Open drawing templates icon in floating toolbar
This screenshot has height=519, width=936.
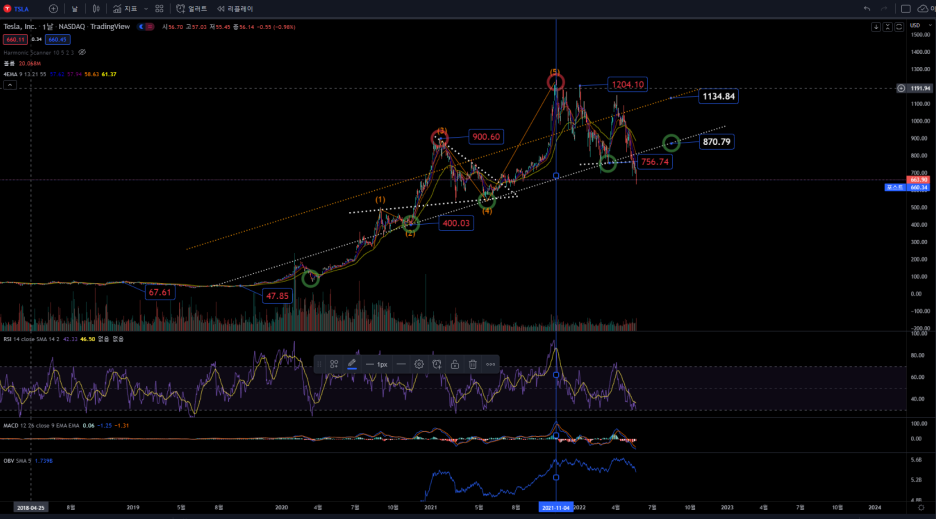pyautogui.click(x=334, y=364)
